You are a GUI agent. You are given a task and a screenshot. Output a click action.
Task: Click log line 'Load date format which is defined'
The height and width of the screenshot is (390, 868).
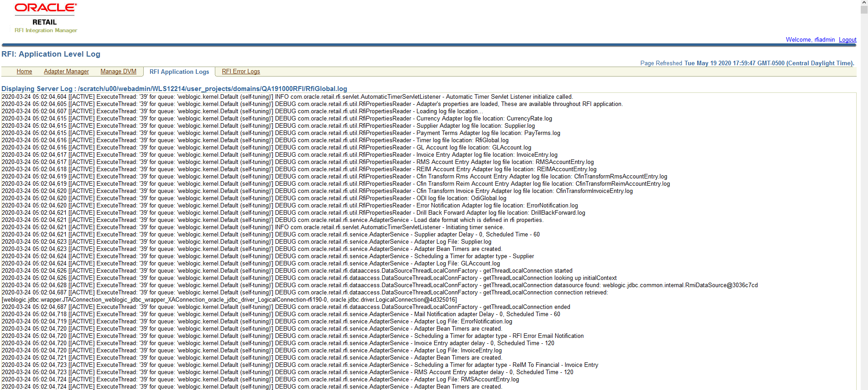[272, 220]
